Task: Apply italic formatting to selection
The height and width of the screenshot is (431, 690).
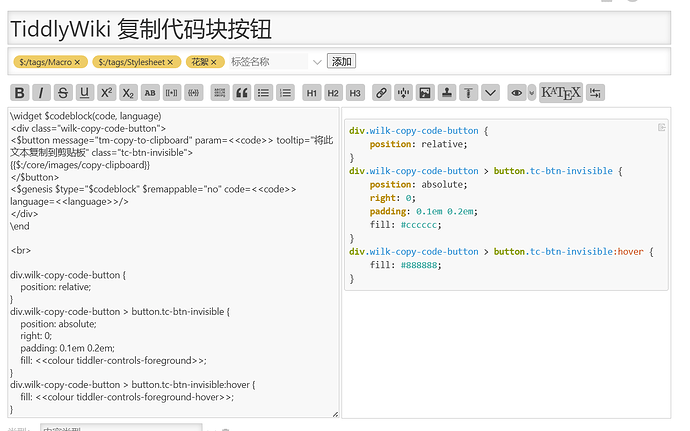Action: pos(41,93)
